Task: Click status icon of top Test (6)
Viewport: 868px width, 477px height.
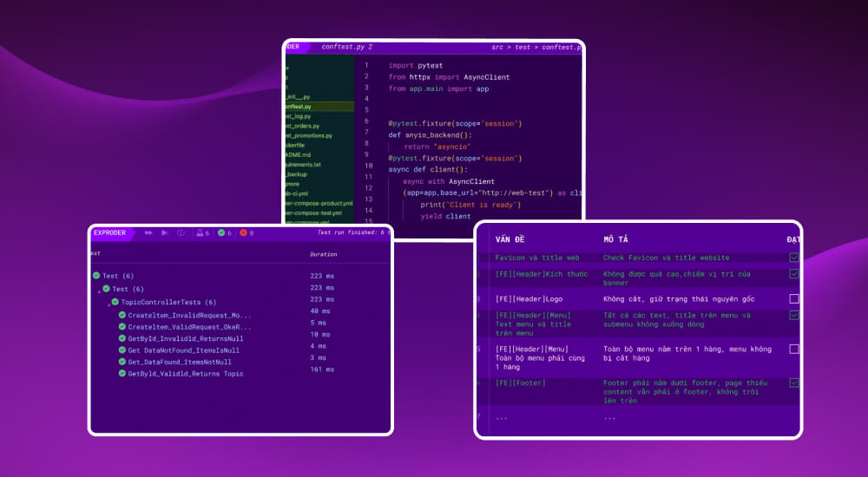Action: point(96,276)
